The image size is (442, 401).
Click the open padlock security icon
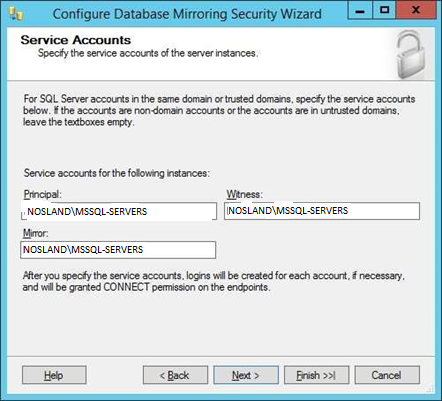point(410,55)
